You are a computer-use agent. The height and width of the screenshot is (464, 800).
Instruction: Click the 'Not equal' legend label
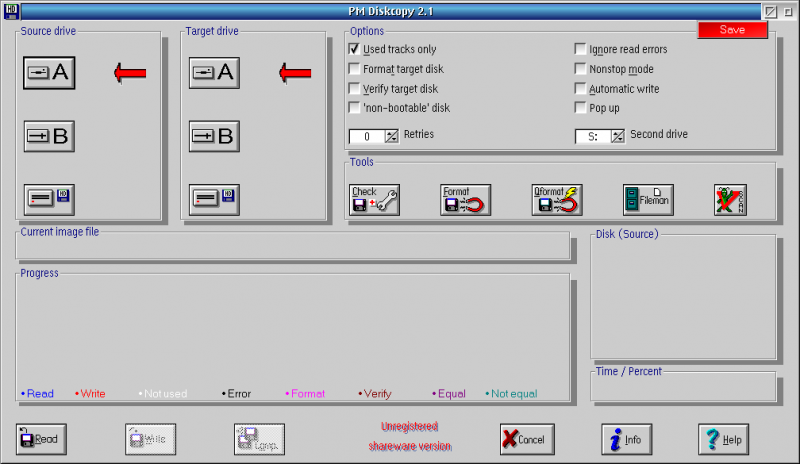(511, 394)
